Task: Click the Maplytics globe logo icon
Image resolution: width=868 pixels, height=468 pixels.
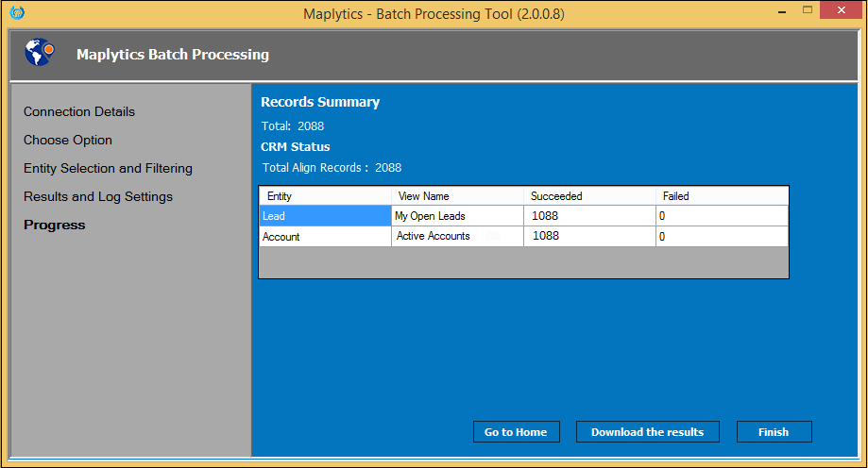Action: tap(40, 53)
